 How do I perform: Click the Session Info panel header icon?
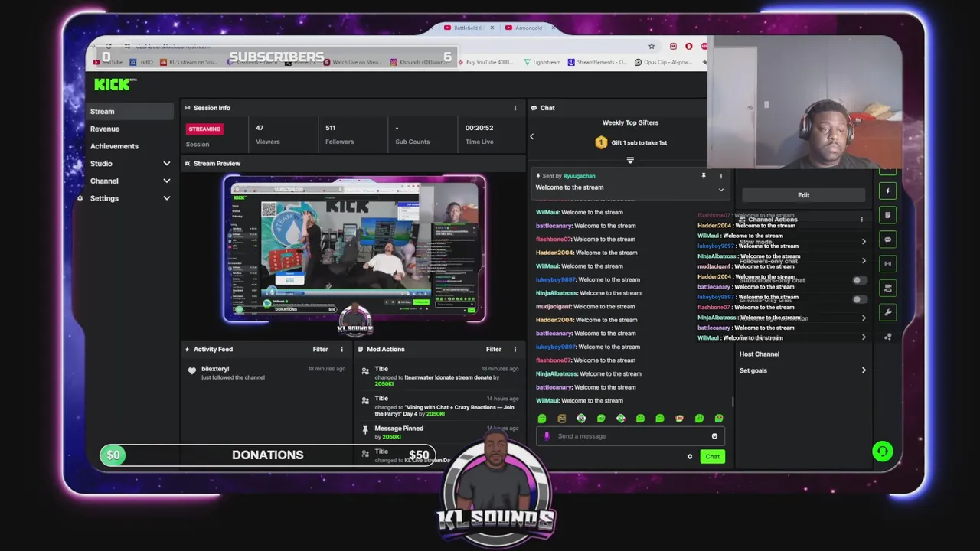188,108
